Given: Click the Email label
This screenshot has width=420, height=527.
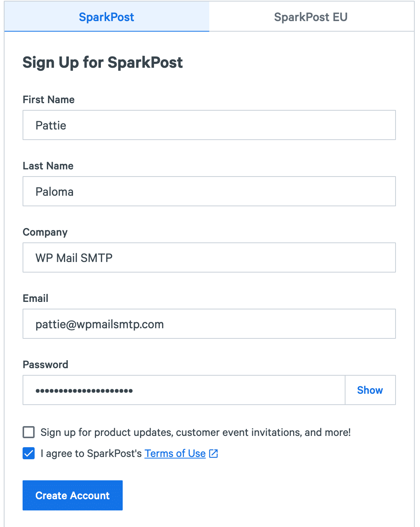Looking at the screenshot, I should [36, 298].
